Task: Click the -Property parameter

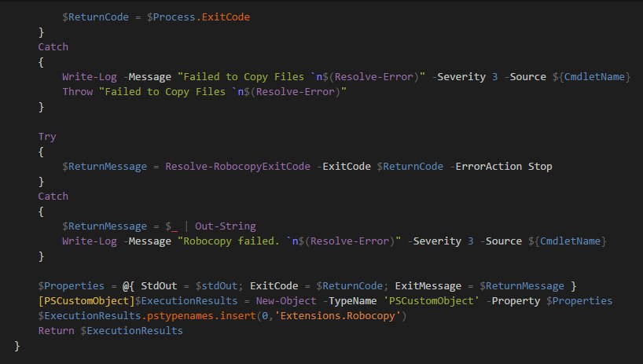Action: point(513,300)
